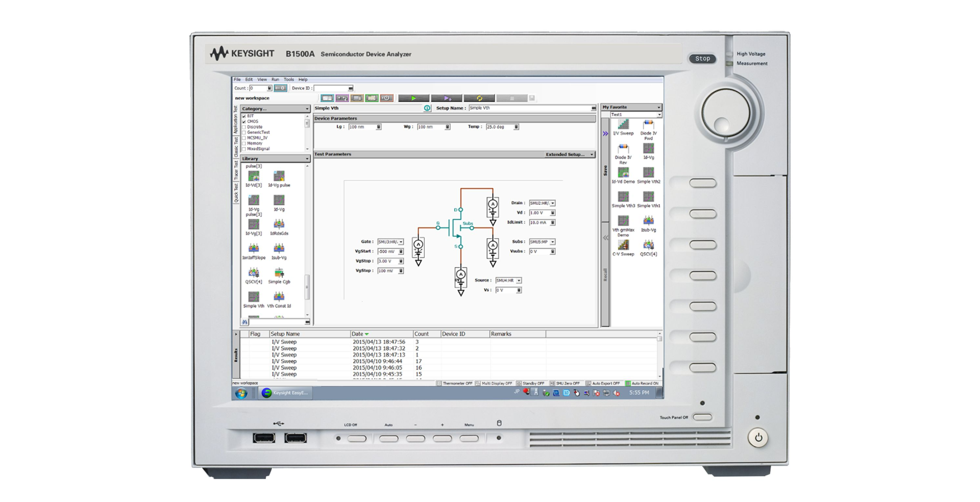Check the Memory category checkbox
This screenshot has width=980, height=502.
pyautogui.click(x=244, y=143)
